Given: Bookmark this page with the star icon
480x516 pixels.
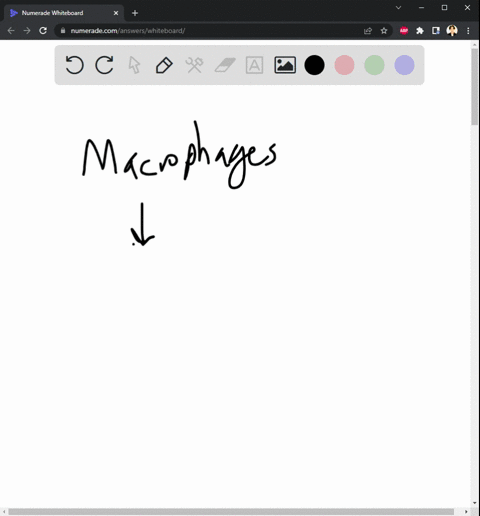Looking at the screenshot, I should [x=384, y=31].
